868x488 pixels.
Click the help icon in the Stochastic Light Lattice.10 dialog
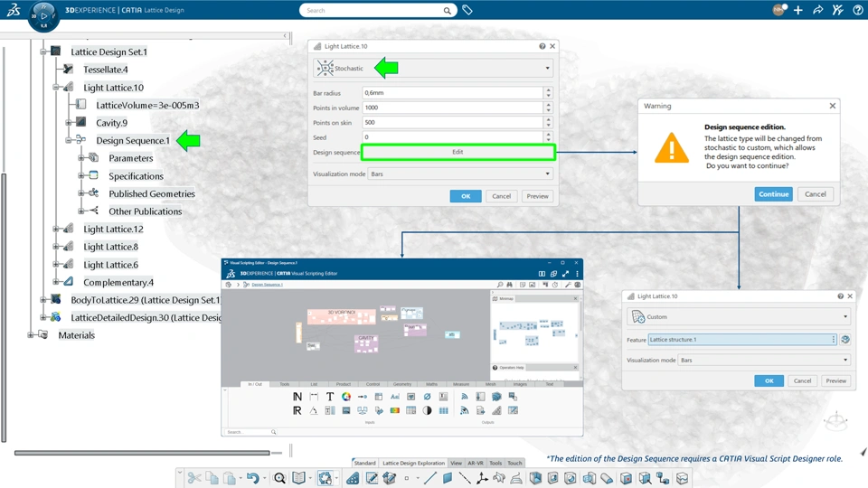(542, 46)
